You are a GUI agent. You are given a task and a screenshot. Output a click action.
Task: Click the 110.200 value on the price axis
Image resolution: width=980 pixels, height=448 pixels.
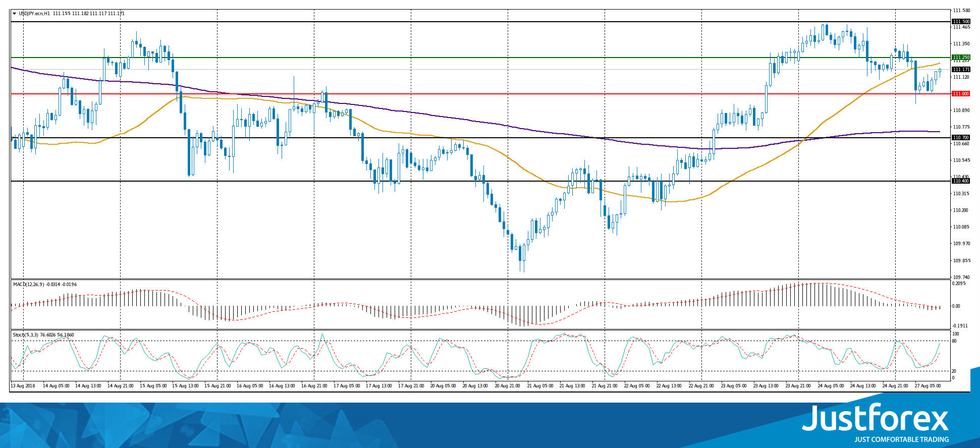(961, 210)
